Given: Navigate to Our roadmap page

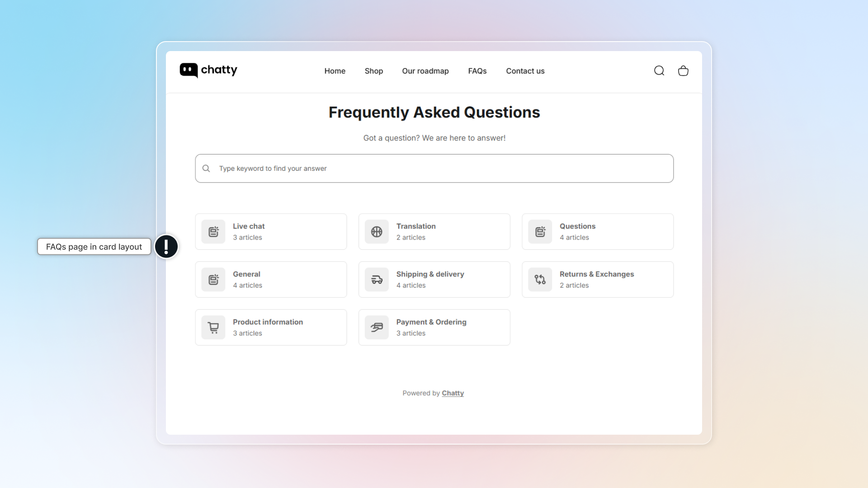Looking at the screenshot, I should [425, 71].
